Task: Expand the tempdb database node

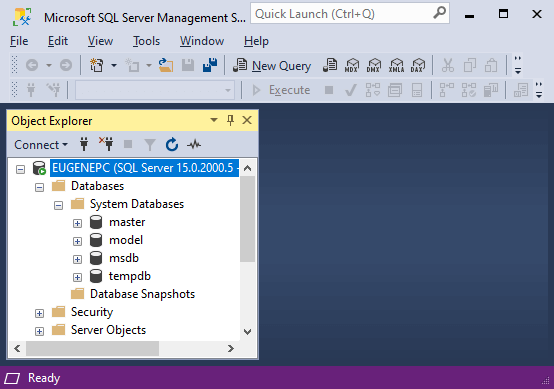Action: pyautogui.click(x=77, y=277)
